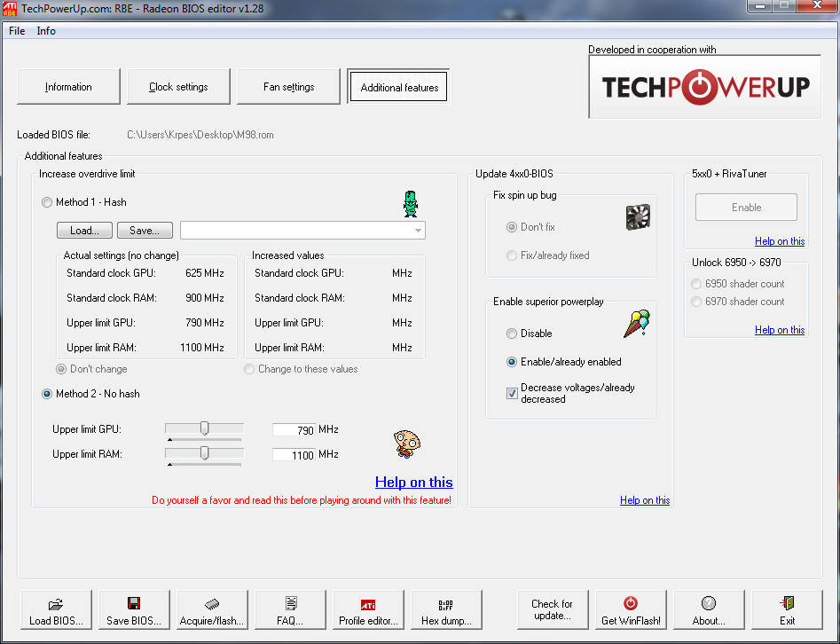Click the Check for update button

[x=552, y=610]
